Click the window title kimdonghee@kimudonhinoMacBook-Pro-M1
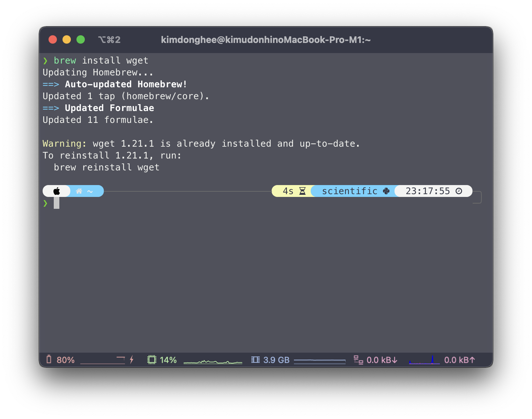The width and height of the screenshot is (532, 419). tap(266, 40)
